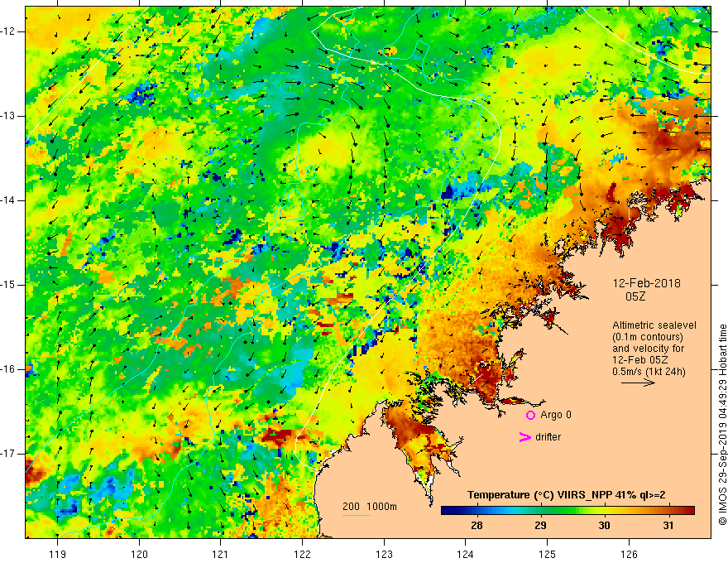Click the longitude axis label '123'
Image resolution: width=728 pixels, height=563 pixels.
tap(384, 554)
